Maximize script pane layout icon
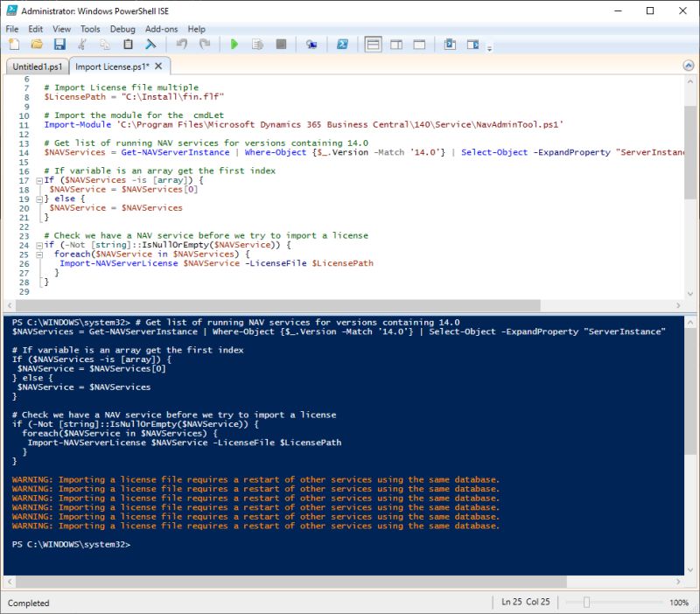Screen dimensions: 700x614 pyautogui.click(x=420, y=45)
